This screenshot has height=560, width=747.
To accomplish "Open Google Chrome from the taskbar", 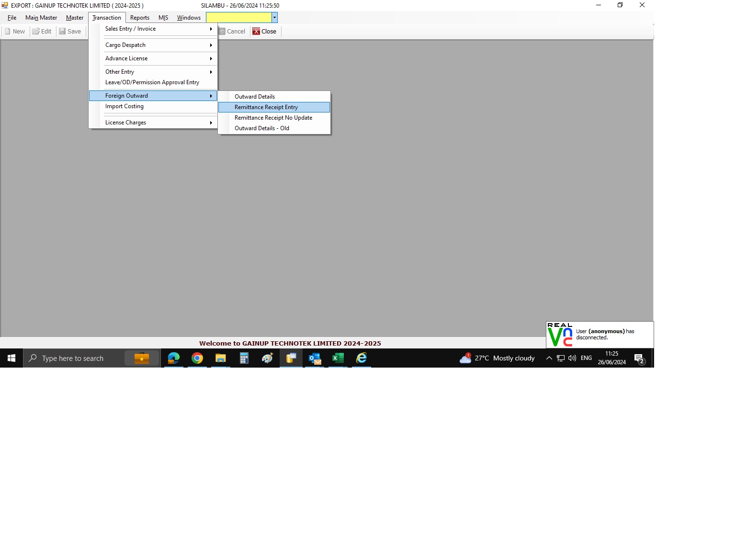I will point(197,358).
